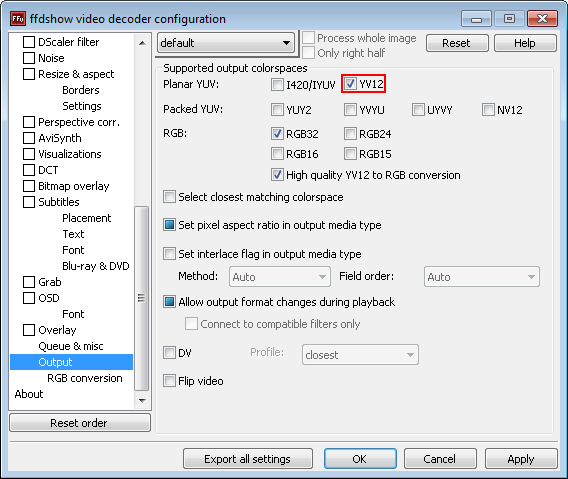
Task: Minimize the ffdshow configuration window
Action: coord(476,18)
